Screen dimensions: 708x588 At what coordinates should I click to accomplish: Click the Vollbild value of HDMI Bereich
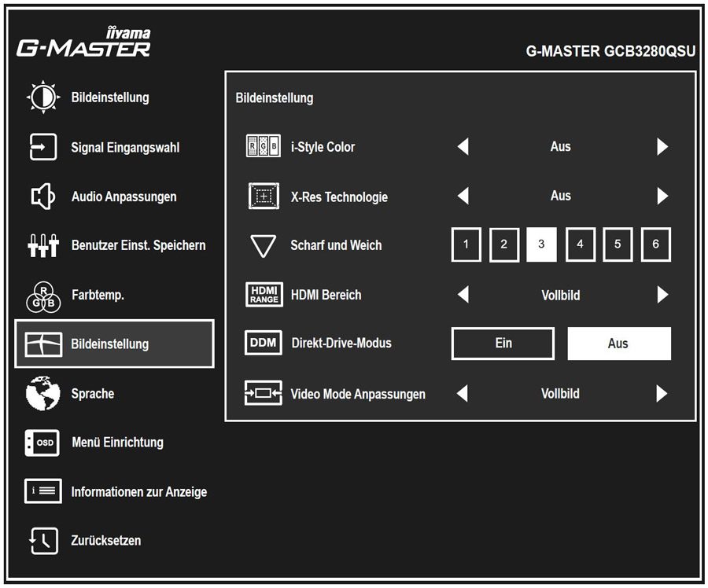tap(561, 295)
